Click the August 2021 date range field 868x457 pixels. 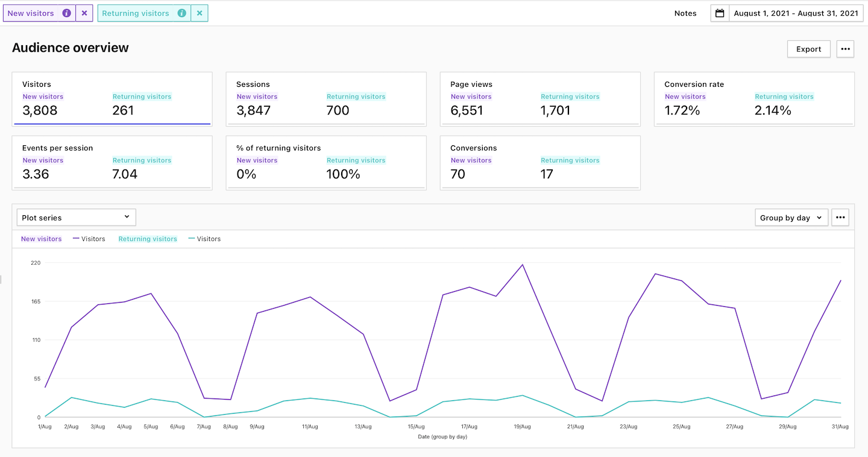(x=796, y=13)
